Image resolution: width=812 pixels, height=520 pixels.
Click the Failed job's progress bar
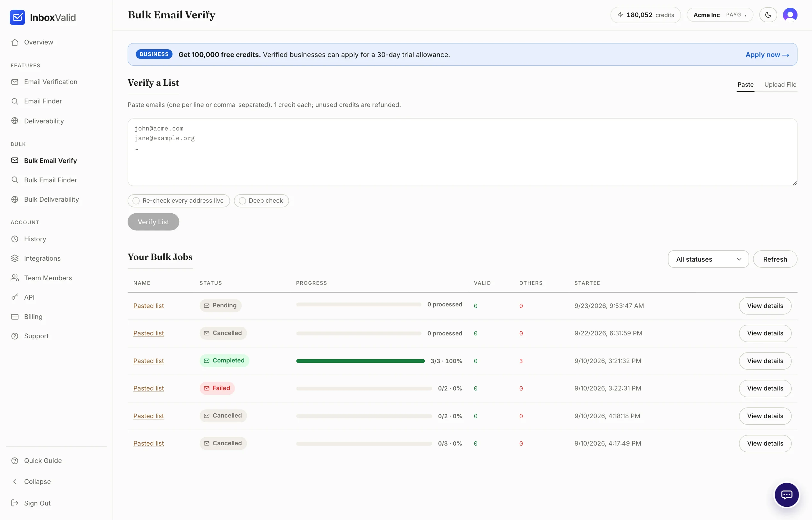tap(364, 389)
